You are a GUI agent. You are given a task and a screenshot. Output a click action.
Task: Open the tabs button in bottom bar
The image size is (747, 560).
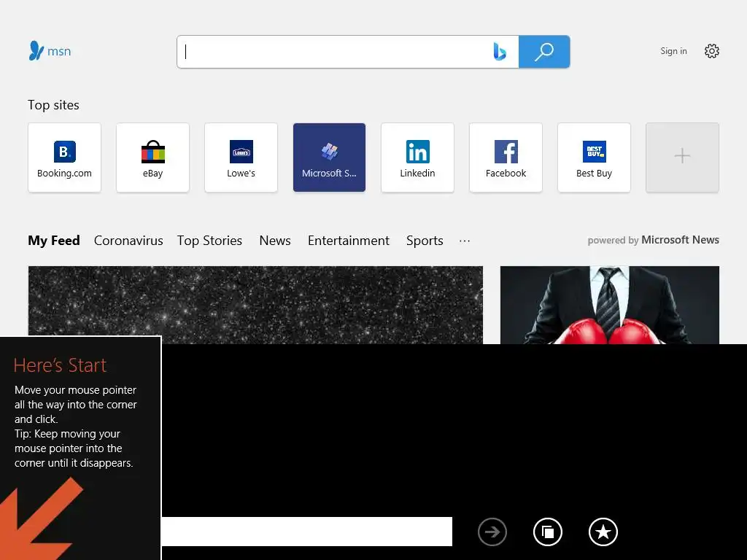point(548,532)
